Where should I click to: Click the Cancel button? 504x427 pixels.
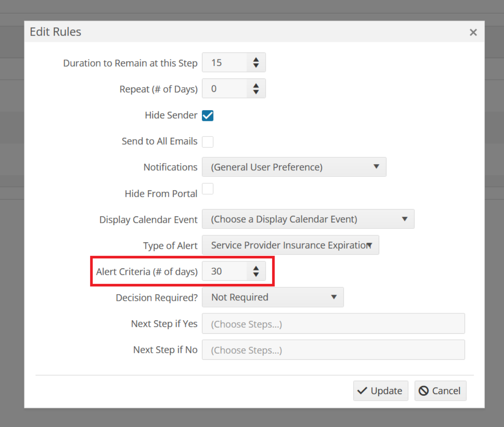[x=440, y=391]
